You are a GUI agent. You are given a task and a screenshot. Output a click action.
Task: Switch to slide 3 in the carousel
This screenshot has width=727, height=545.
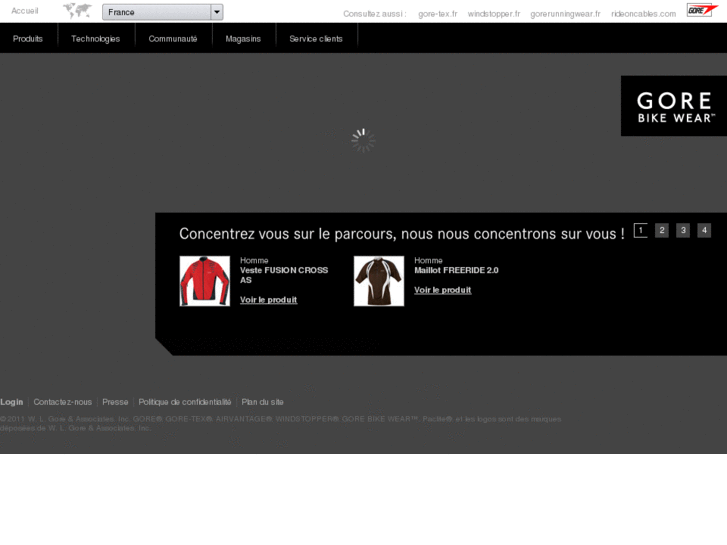(x=683, y=230)
